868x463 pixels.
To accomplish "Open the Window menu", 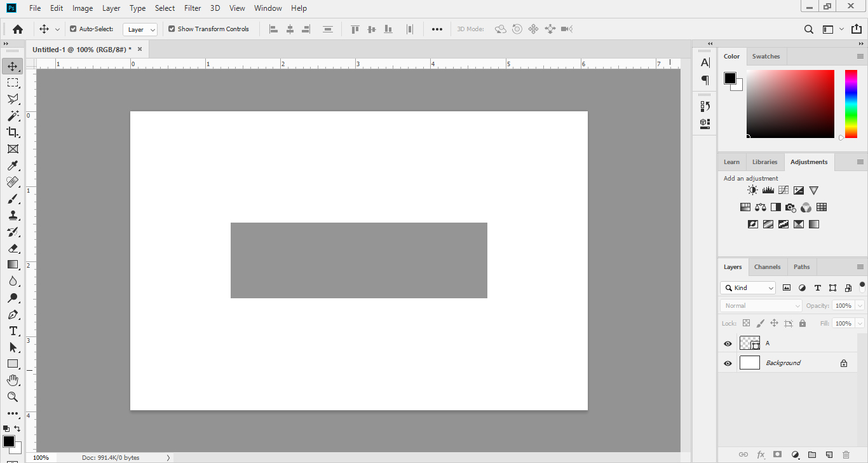I will [268, 8].
